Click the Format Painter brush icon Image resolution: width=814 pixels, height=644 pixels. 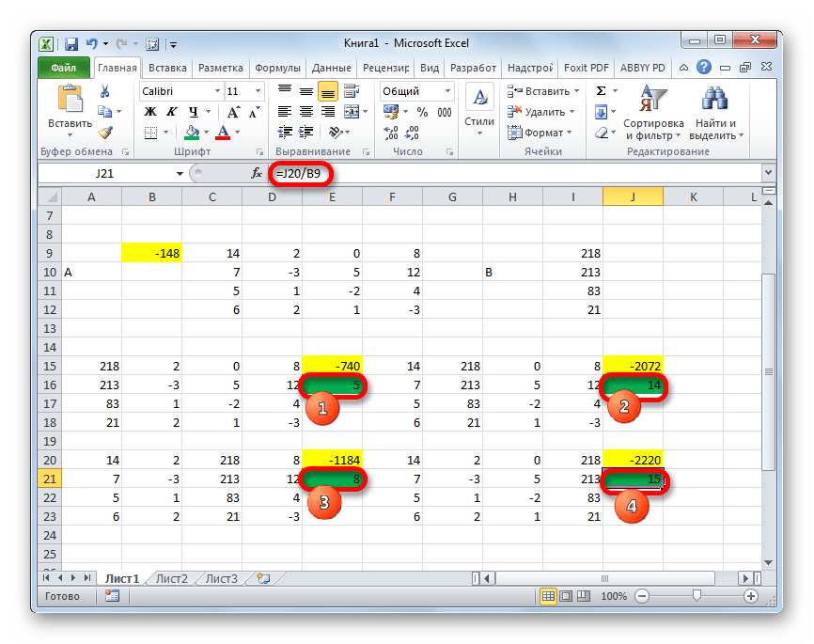pyautogui.click(x=105, y=133)
